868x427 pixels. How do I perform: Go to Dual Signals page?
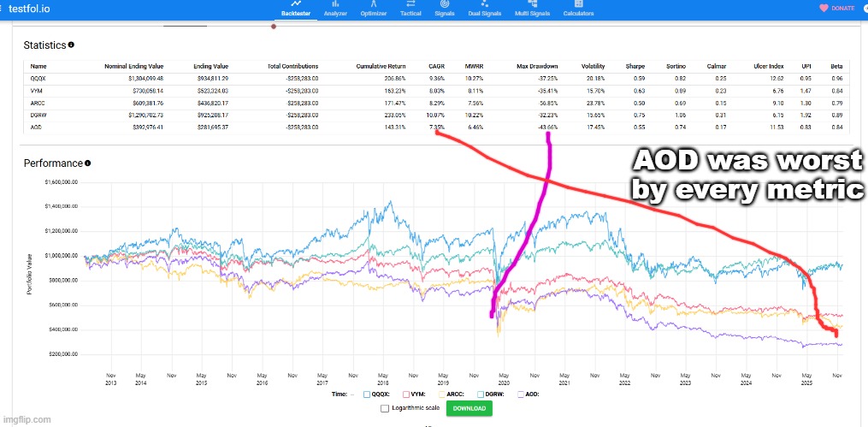tap(485, 9)
